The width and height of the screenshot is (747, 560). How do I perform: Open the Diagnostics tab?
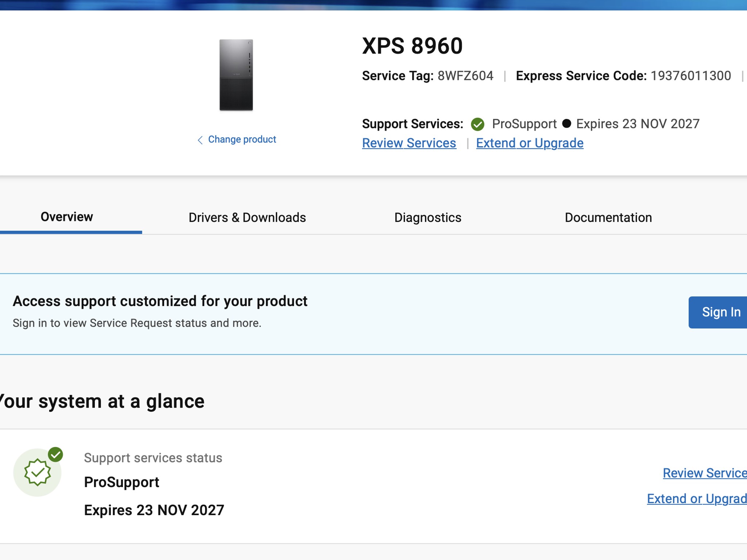pos(428,218)
